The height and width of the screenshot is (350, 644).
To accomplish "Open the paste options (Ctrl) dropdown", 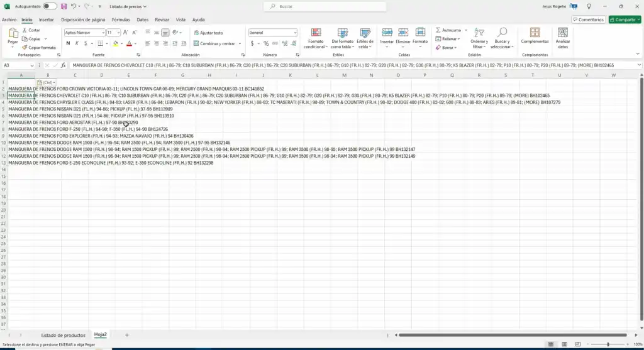I will pyautogui.click(x=46, y=82).
